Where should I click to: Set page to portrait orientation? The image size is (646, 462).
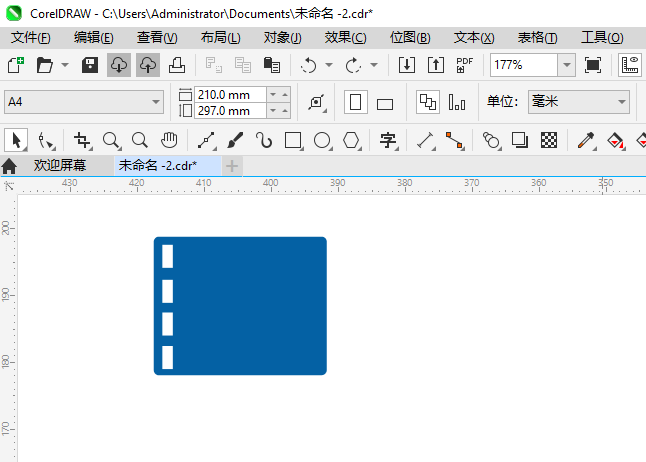click(356, 102)
